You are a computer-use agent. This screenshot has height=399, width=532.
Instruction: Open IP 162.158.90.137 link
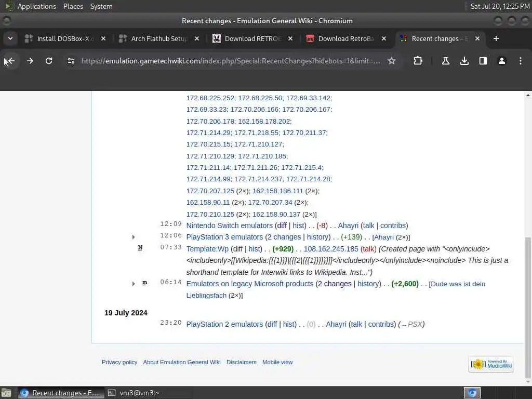coord(276,215)
